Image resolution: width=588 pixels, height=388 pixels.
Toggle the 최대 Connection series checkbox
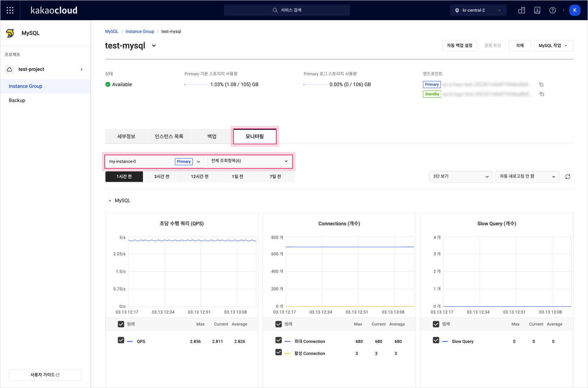click(x=278, y=340)
